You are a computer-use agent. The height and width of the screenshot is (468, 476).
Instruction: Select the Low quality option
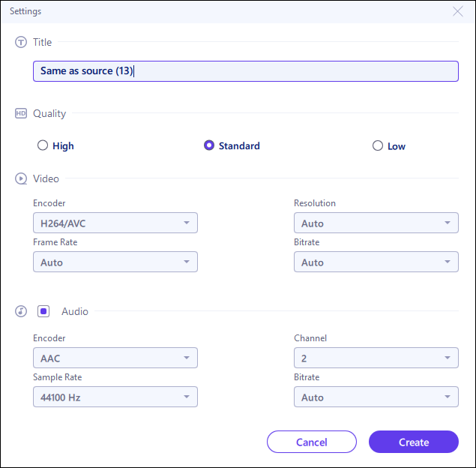[x=378, y=146]
